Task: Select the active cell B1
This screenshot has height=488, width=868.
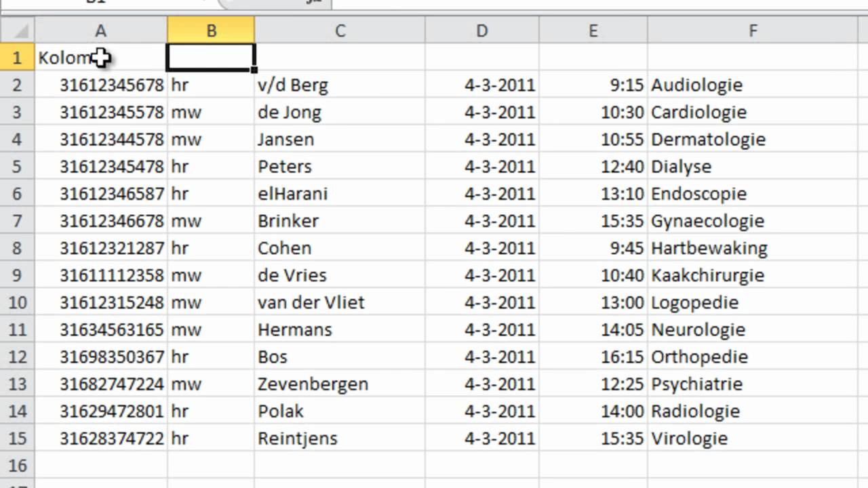Action: (x=210, y=58)
